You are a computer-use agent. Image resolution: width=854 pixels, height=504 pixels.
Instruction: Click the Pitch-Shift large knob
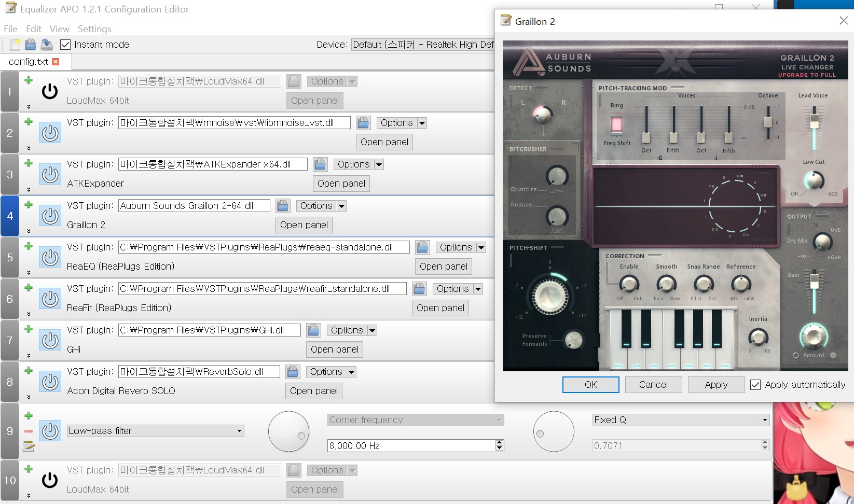click(x=549, y=296)
